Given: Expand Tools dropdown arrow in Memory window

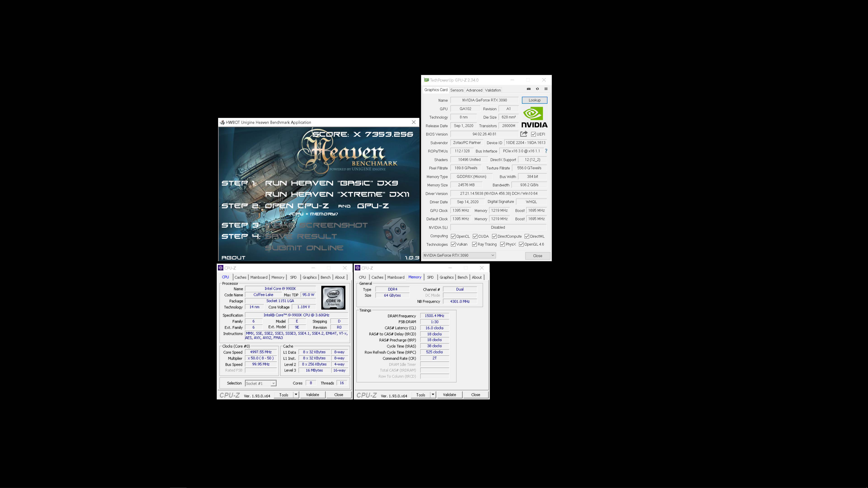Looking at the screenshot, I should point(433,395).
